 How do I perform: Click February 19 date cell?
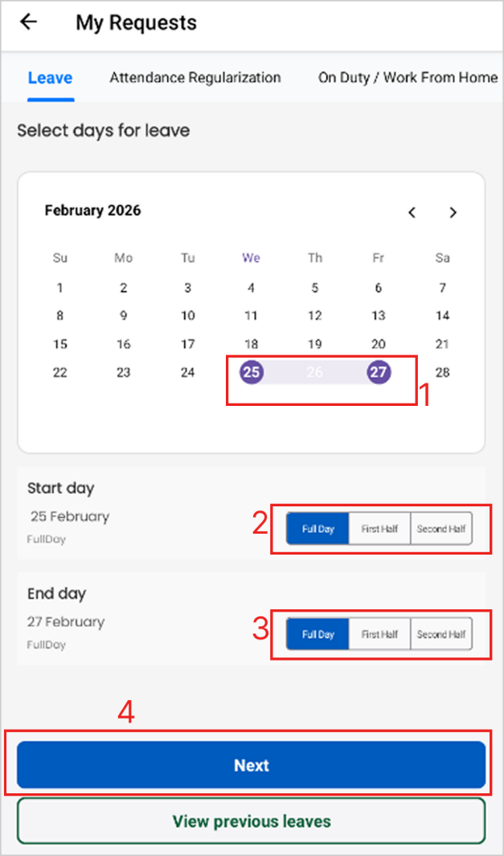(x=315, y=344)
